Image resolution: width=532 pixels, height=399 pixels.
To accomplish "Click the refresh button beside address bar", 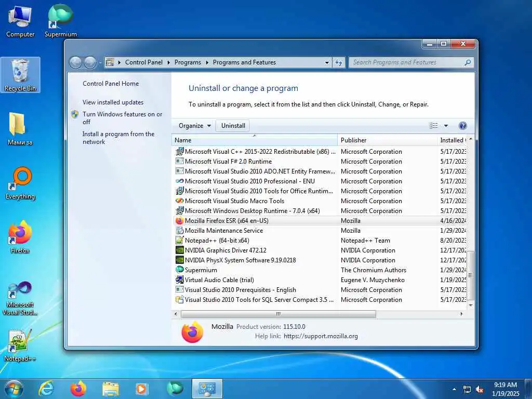I will pos(339,62).
